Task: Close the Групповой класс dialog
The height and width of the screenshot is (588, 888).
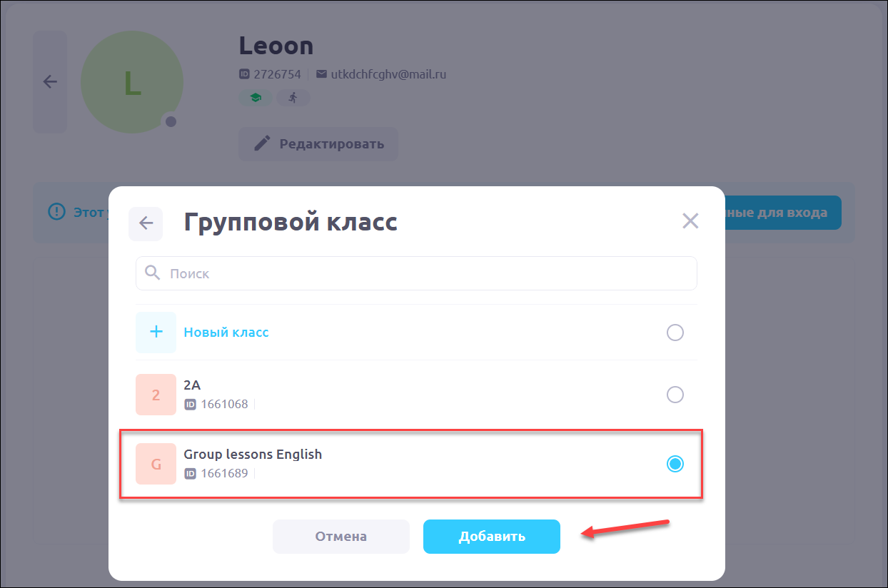Action: [x=690, y=220]
